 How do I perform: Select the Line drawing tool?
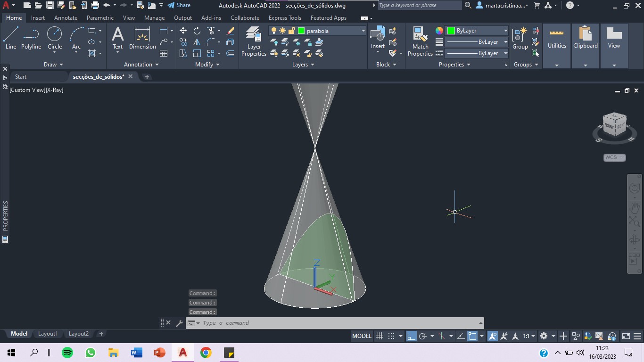(x=10, y=38)
